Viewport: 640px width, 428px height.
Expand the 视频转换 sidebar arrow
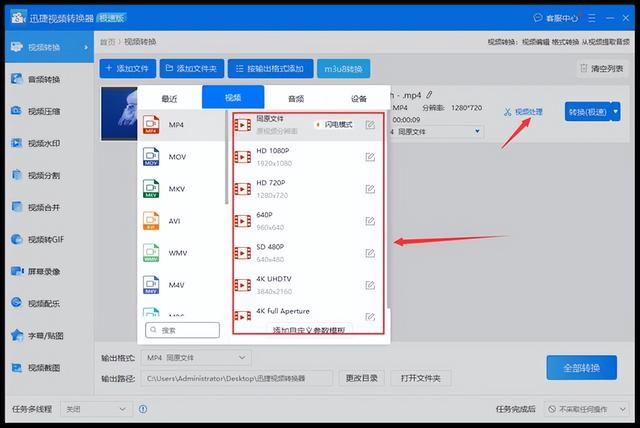click(x=86, y=47)
